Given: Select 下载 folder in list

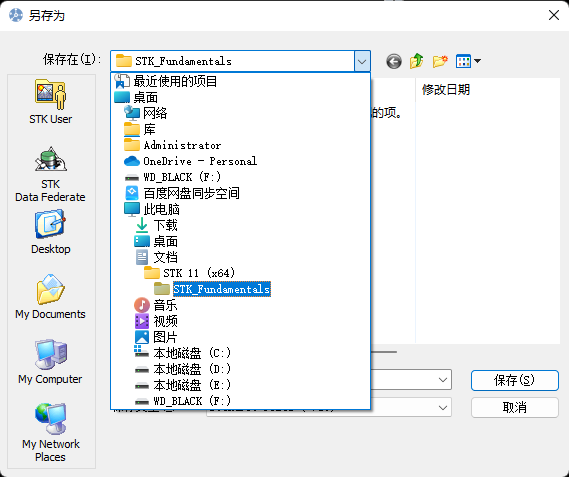Looking at the screenshot, I should pos(156,225).
